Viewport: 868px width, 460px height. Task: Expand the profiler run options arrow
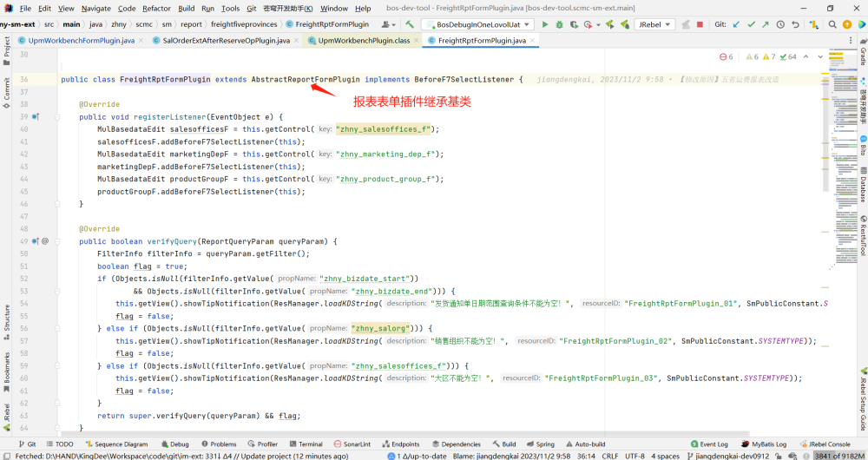[x=598, y=25]
